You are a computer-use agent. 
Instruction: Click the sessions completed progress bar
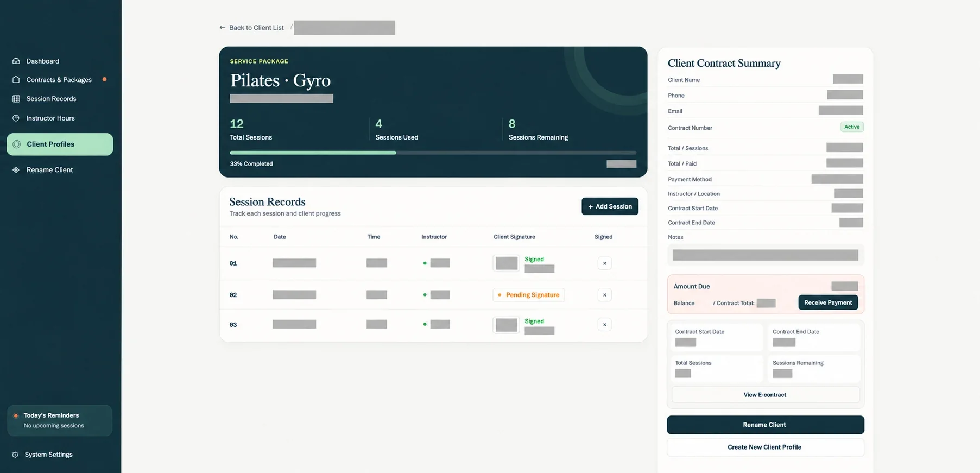(433, 153)
